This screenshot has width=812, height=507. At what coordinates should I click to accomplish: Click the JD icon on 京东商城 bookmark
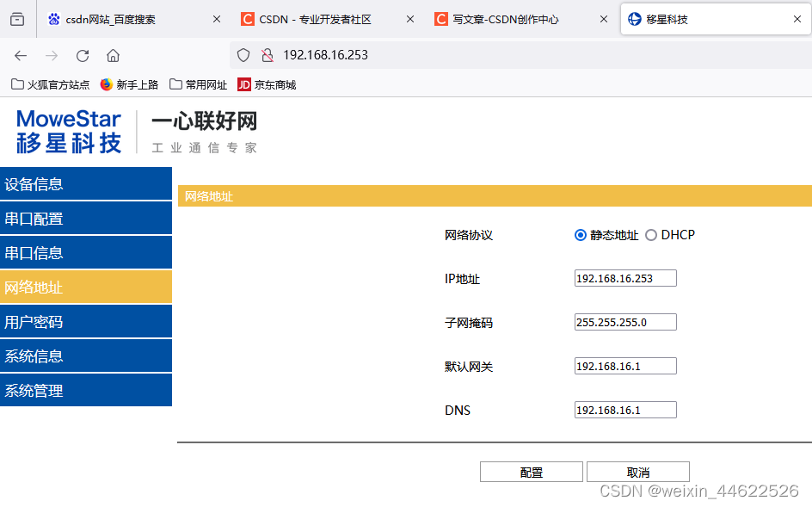(x=244, y=84)
